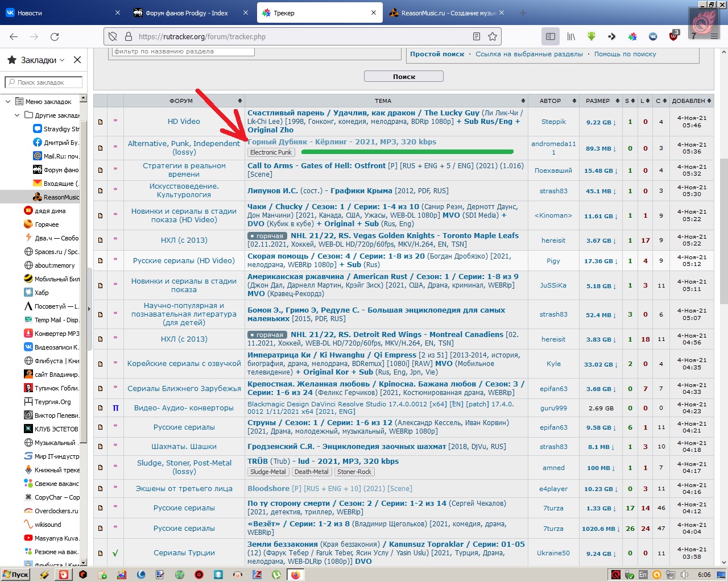Reload the current page
Screen dimensions: 728x582
55,36
